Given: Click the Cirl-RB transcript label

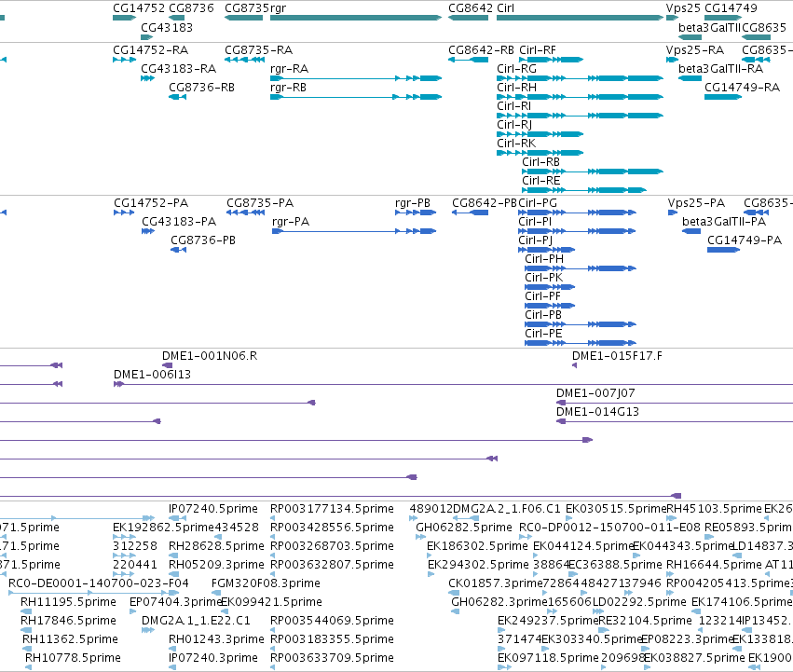Looking at the screenshot, I should (540, 162).
